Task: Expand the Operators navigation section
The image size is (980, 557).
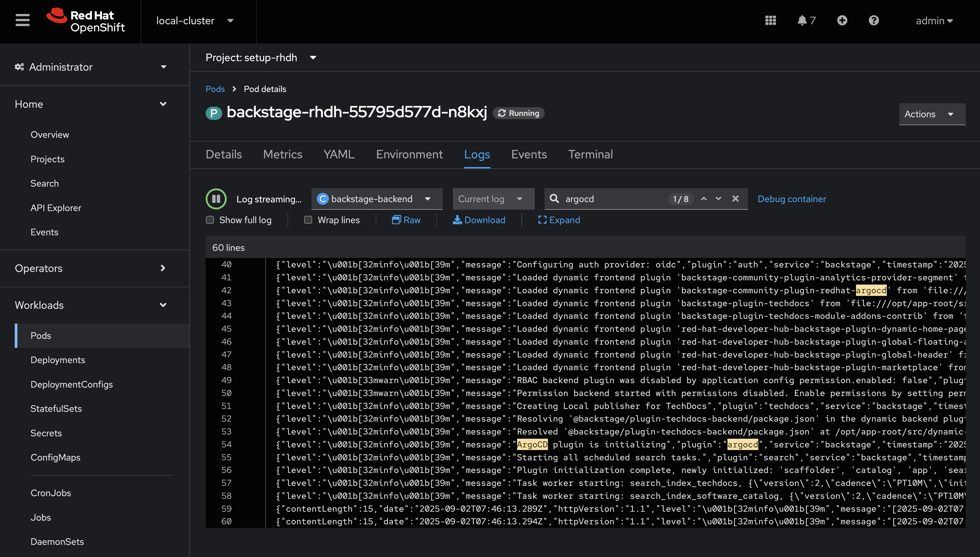Action: click(91, 268)
